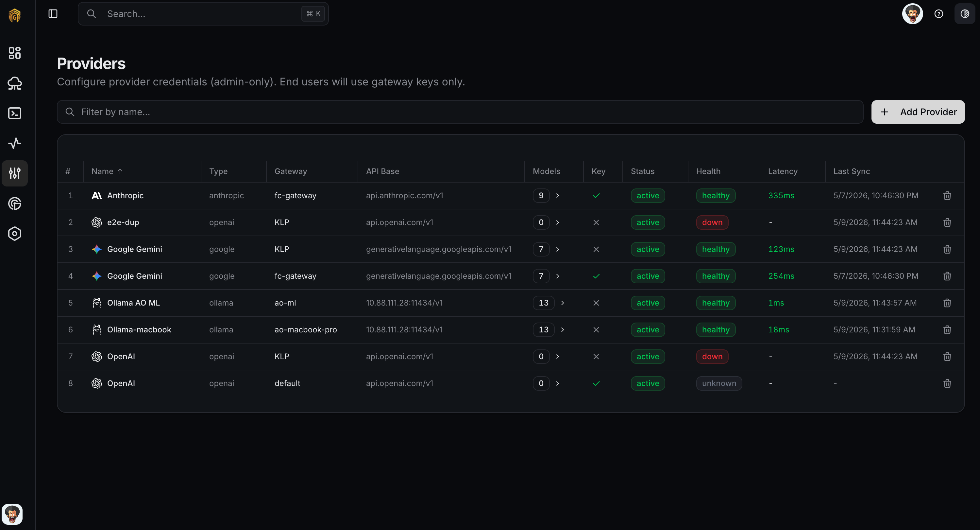
Task: Click the 335ms latency value
Action: pyautogui.click(x=781, y=196)
